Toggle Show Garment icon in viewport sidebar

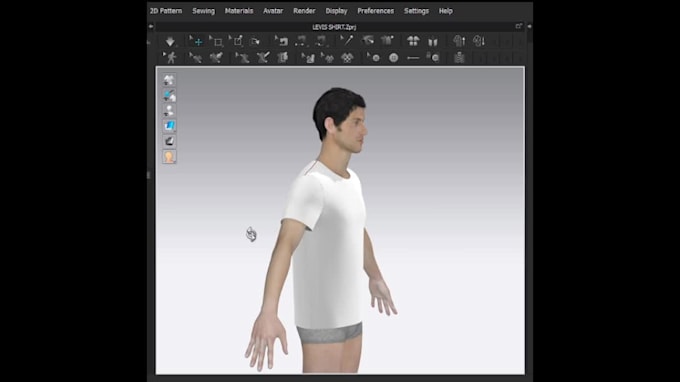coord(169,80)
